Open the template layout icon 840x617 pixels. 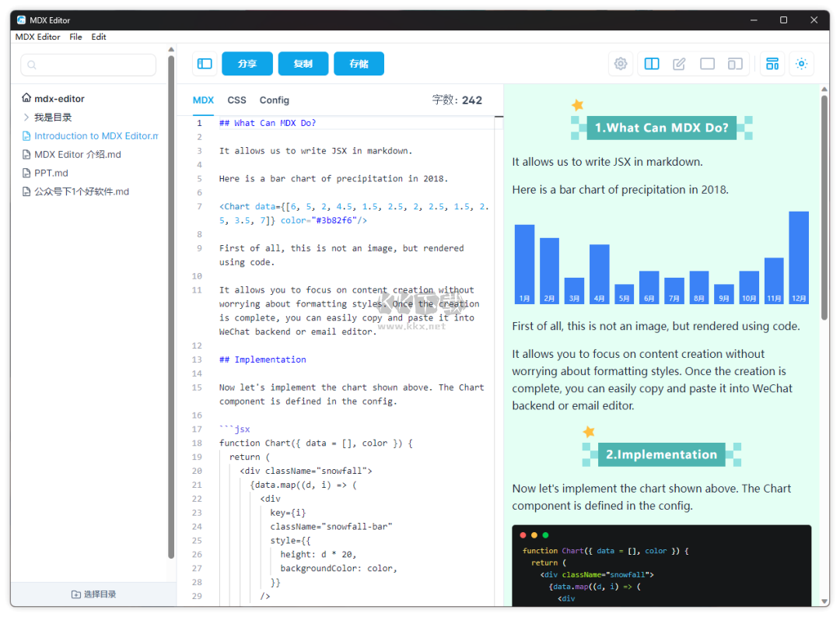[x=772, y=64]
